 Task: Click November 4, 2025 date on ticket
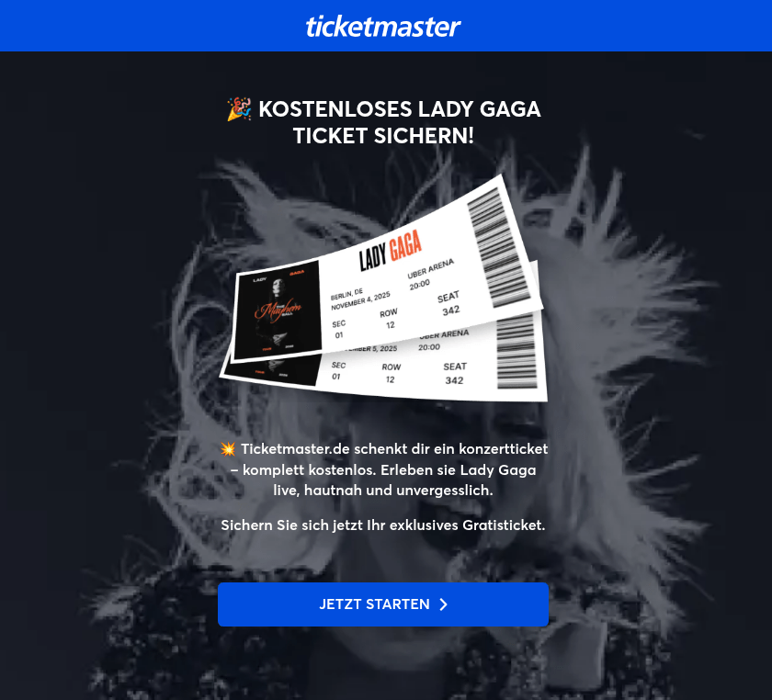[360, 300]
